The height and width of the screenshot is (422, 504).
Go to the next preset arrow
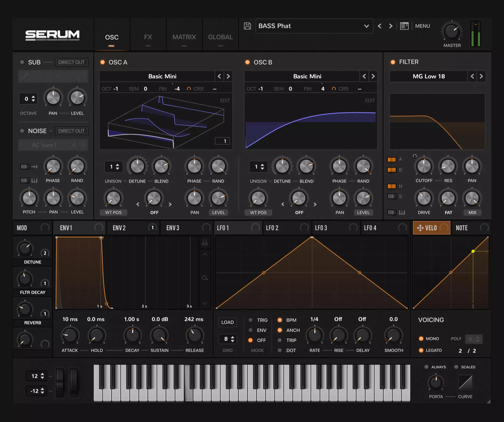click(391, 26)
